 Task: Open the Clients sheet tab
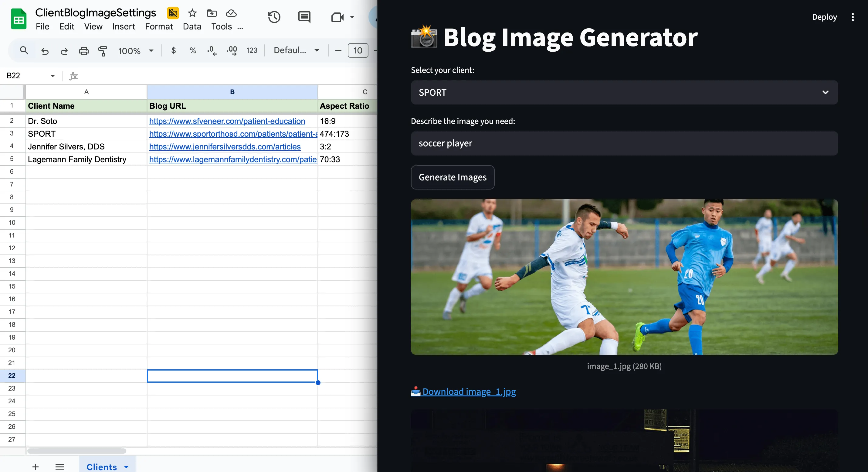[102, 467]
